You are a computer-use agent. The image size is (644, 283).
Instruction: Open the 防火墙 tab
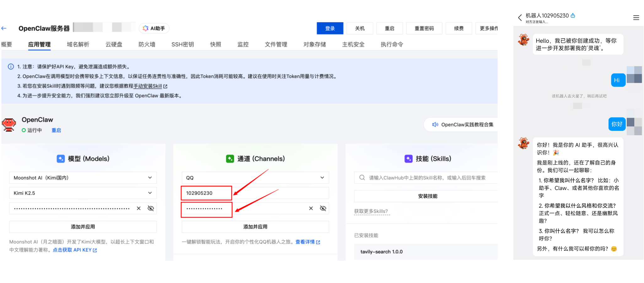tap(147, 44)
